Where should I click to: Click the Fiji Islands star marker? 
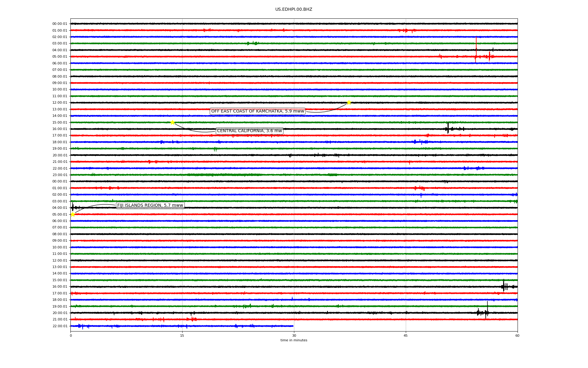73,214
